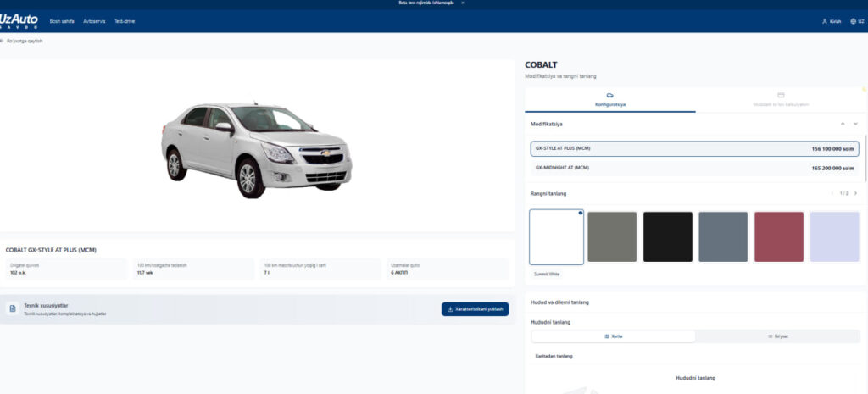Collapse Modifikatsiya section with up chevron

pos(843,124)
